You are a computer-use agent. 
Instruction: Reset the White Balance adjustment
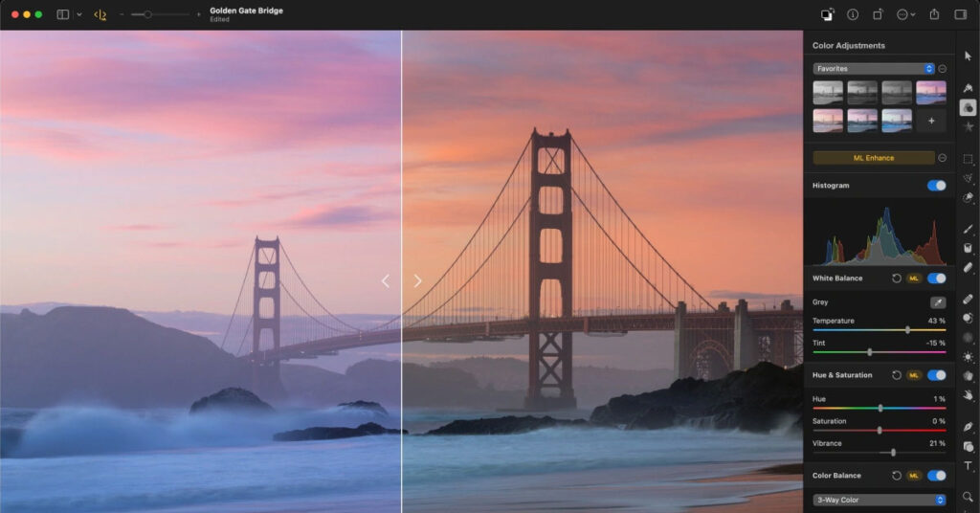[x=897, y=279]
